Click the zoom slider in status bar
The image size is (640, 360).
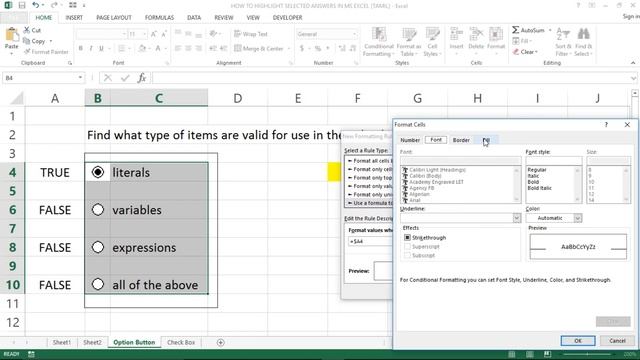[588, 354]
